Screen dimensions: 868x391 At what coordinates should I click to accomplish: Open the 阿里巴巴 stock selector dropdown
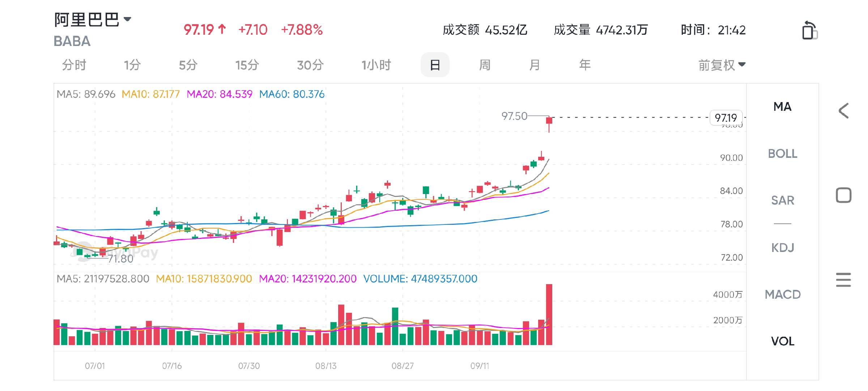93,20
